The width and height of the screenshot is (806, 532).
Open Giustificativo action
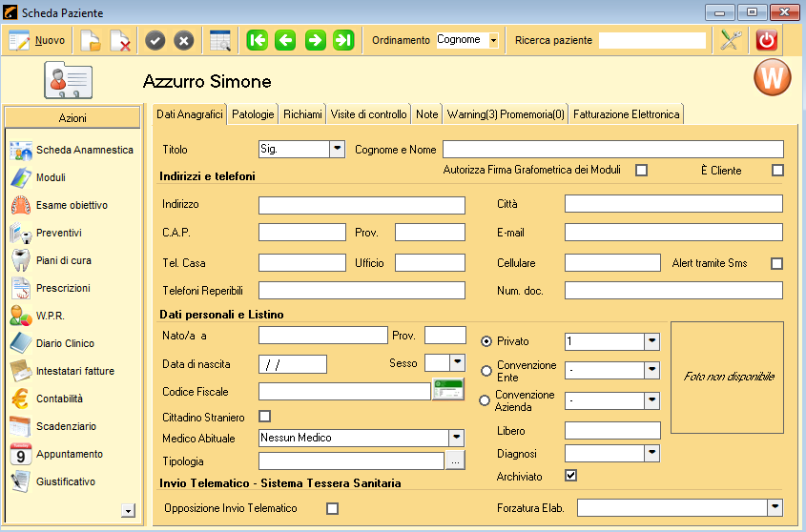tap(52, 482)
